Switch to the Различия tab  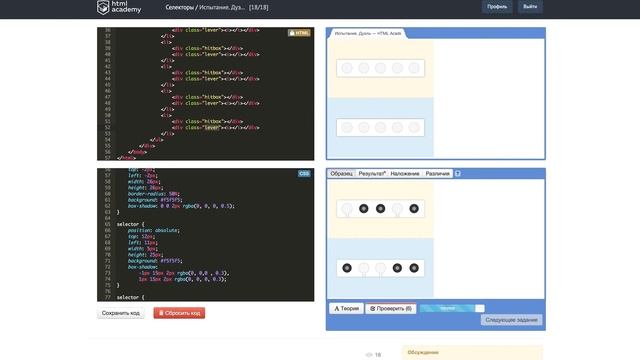[438, 173]
